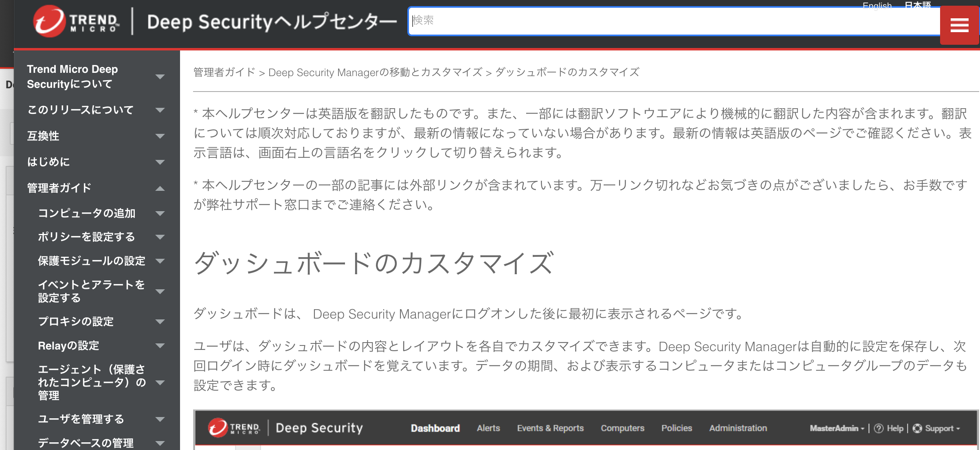Viewport: 980px width, 450px height.
Task: Open the Deep Securityヘルプセンター title link
Action: tap(272, 22)
